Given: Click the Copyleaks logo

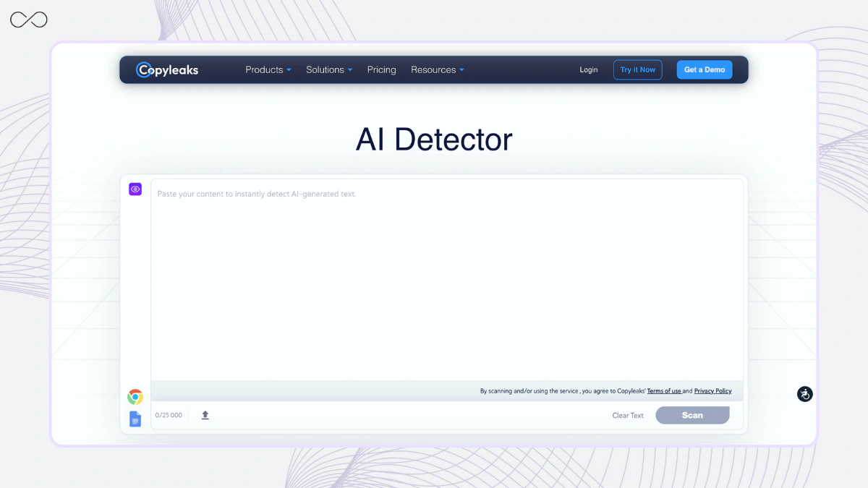Looking at the screenshot, I should [x=167, y=70].
